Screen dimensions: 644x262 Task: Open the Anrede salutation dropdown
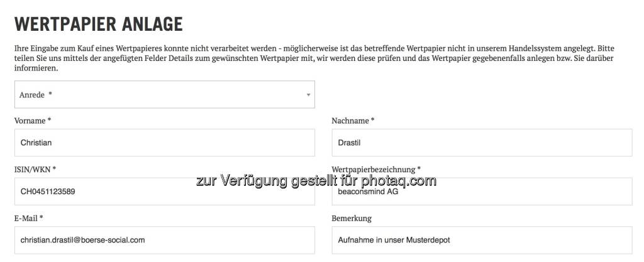coord(164,94)
